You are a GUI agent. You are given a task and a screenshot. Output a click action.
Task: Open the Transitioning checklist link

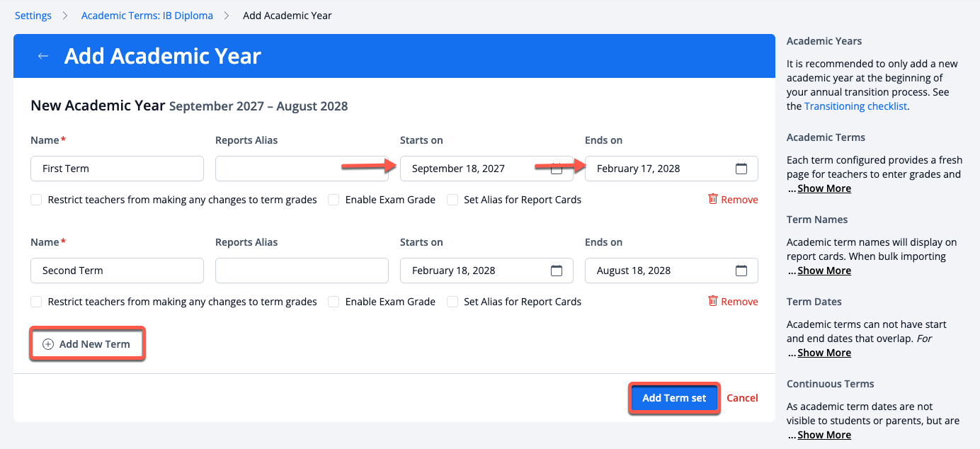coord(855,106)
